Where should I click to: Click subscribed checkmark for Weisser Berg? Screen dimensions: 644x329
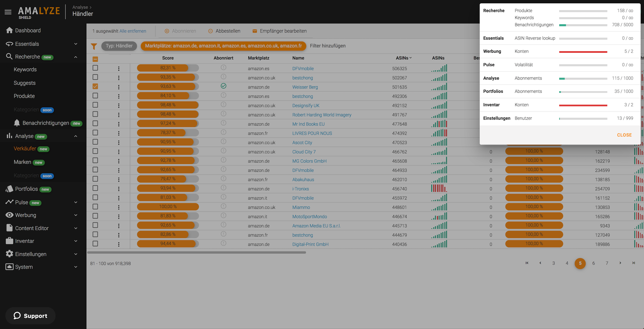coord(223,86)
